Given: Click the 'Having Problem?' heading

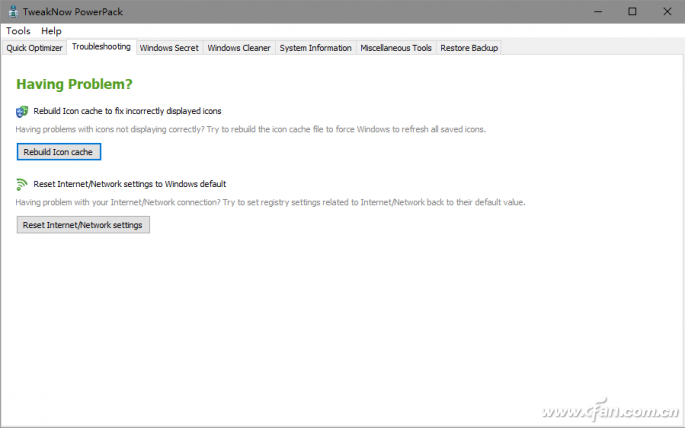Looking at the screenshot, I should pos(74,84).
